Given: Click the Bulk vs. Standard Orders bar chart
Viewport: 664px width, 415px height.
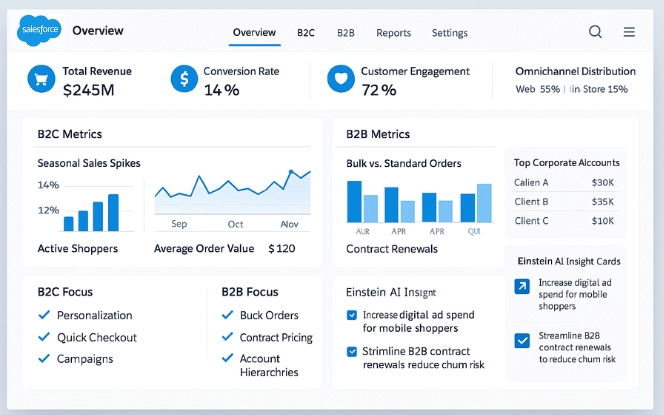Looking at the screenshot, I should click(418, 200).
